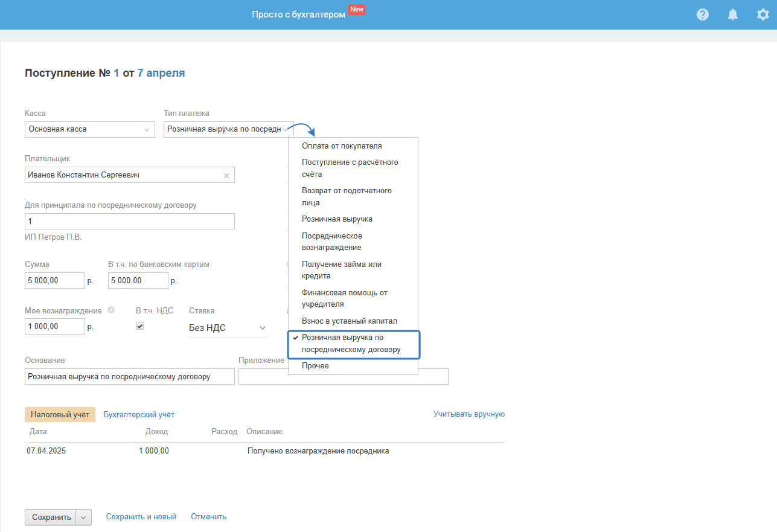Open the Тип платежа dropdown
This screenshot has width=777, height=532.
[229, 129]
